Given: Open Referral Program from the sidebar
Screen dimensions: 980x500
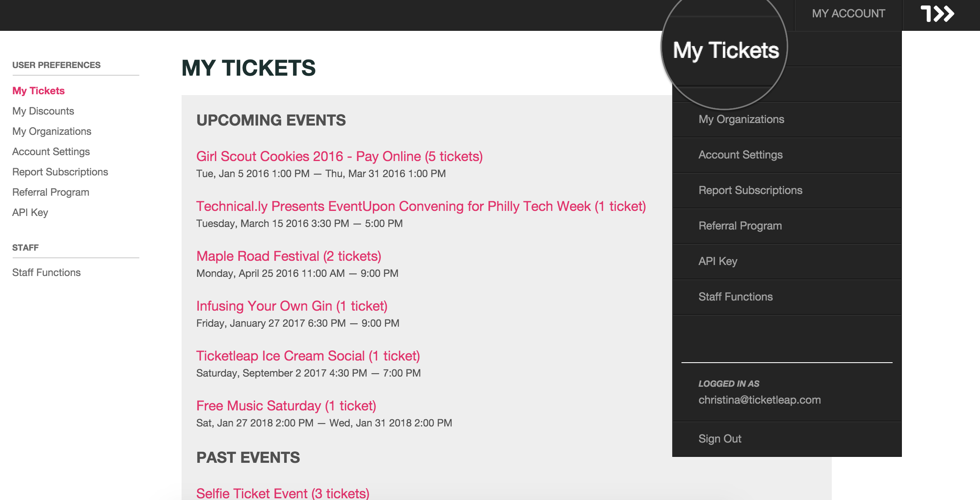Looking at the screenshot, I should point(51,192).
